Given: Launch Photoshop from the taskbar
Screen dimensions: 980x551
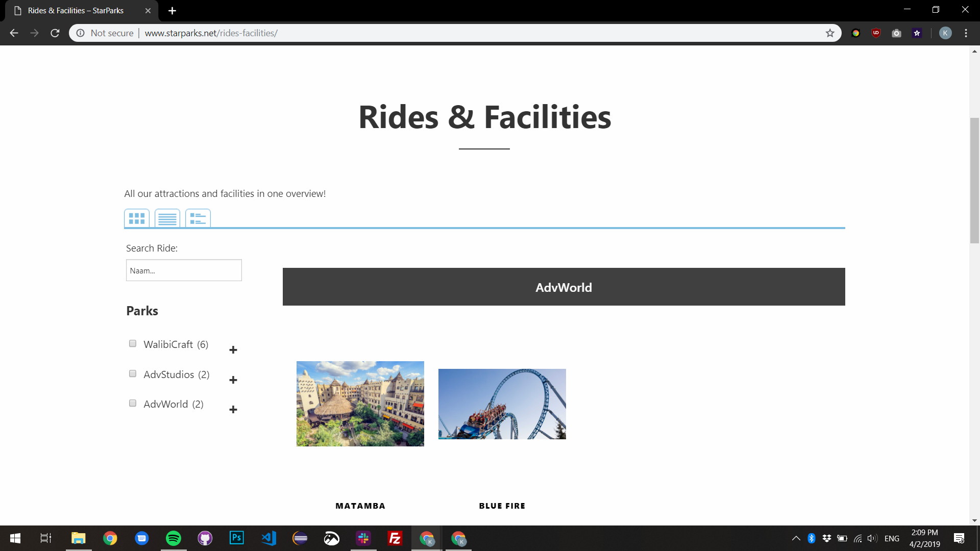Looking at the screenshot, I should pyautogui.click(x=237, y=538).
